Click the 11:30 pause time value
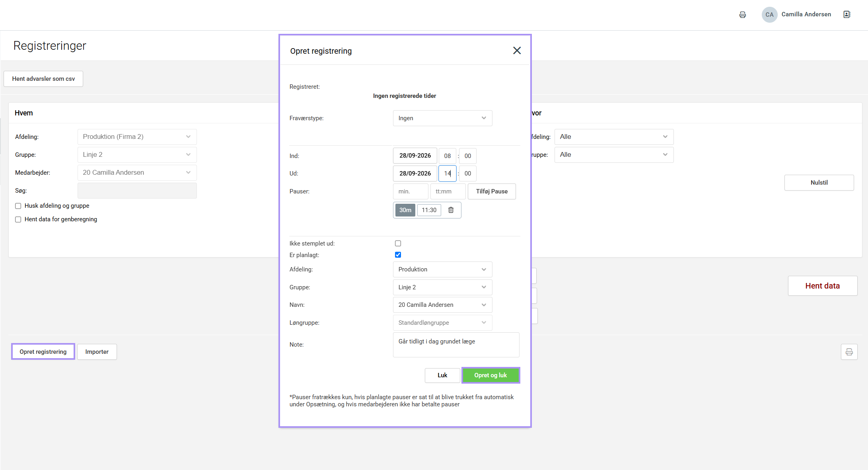 coord(429,210)
